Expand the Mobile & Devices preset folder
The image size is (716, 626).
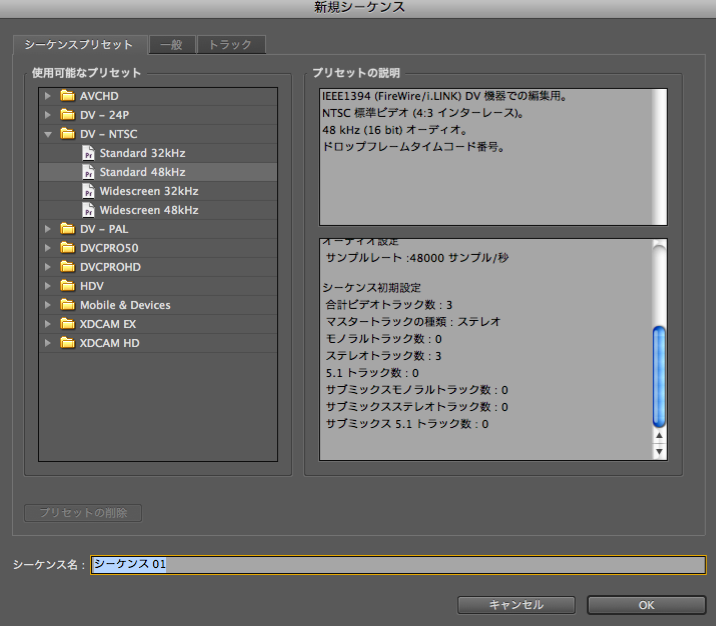click(47, 305)
